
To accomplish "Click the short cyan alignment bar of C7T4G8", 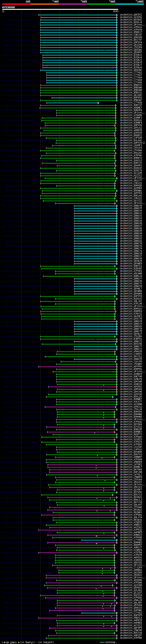I will point(73,103).
